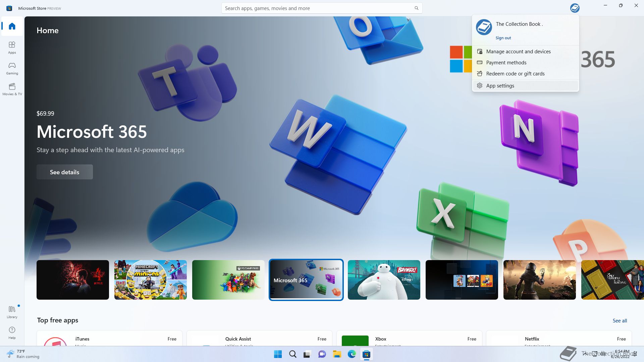644x362 pixels.
Task: Select Redeem code or gift cards
Action: tap(525, 74)
